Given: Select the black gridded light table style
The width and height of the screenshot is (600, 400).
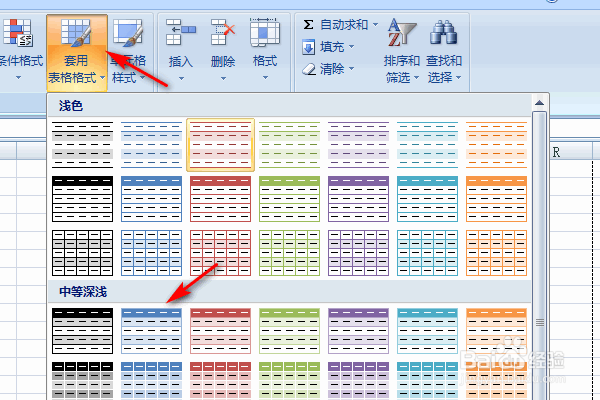Looking at the screenshot, I should coord(82,253).
